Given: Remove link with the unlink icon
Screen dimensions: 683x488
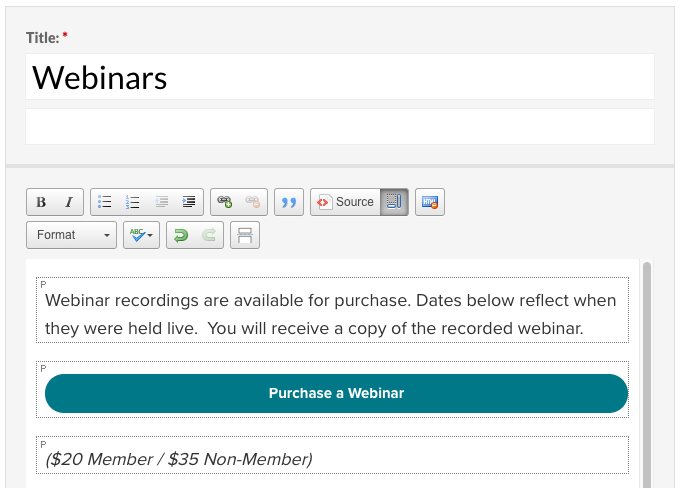Looking at the screenshot, I should 253,202.
